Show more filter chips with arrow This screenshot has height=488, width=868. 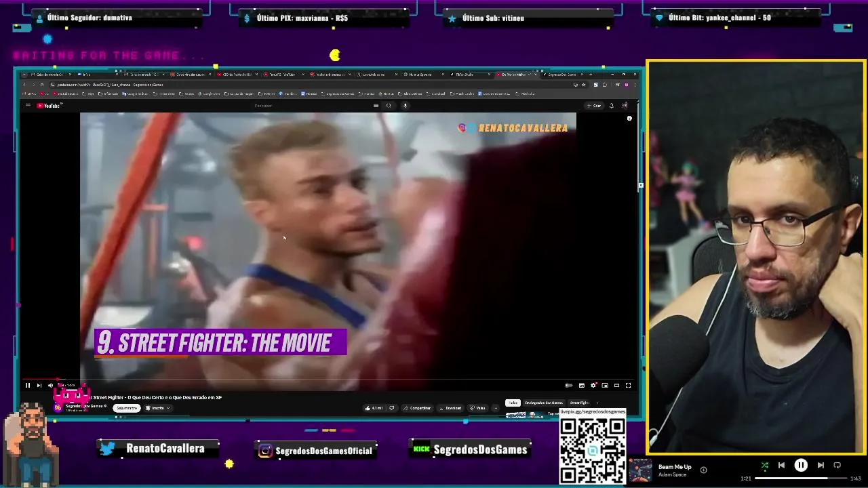pos(597,403)
